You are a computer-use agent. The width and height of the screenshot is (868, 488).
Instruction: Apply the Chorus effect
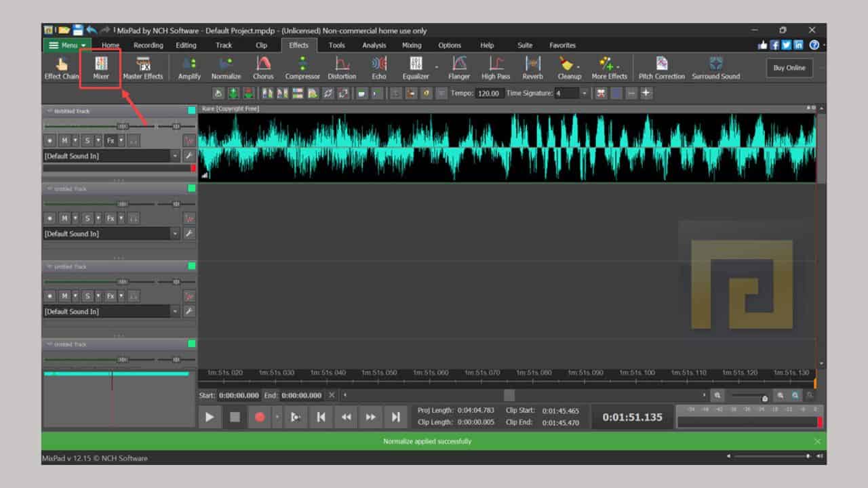click(x=263, y=68)
